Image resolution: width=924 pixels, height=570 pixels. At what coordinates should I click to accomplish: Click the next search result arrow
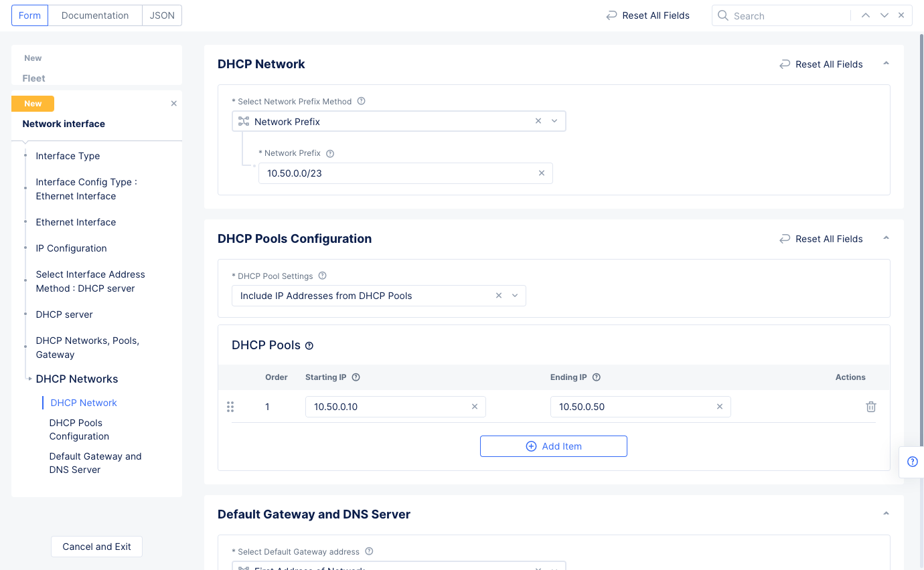click(x=884, y=14)
